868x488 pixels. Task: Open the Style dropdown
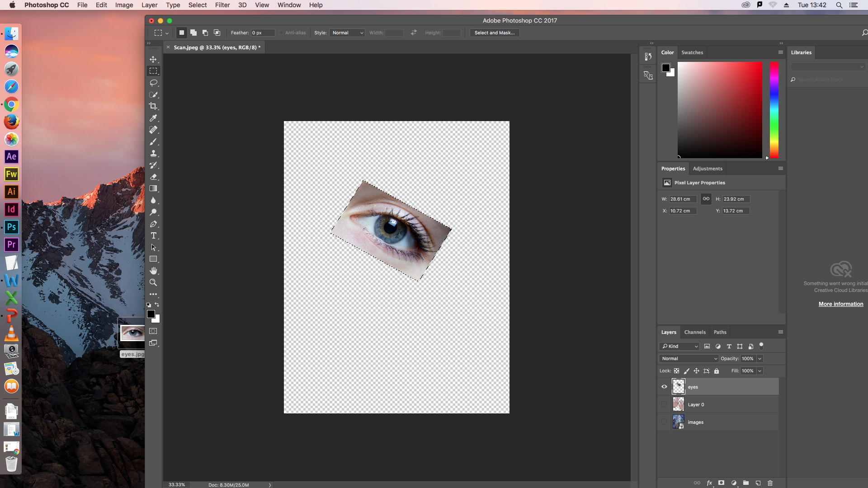click(347, 33)
